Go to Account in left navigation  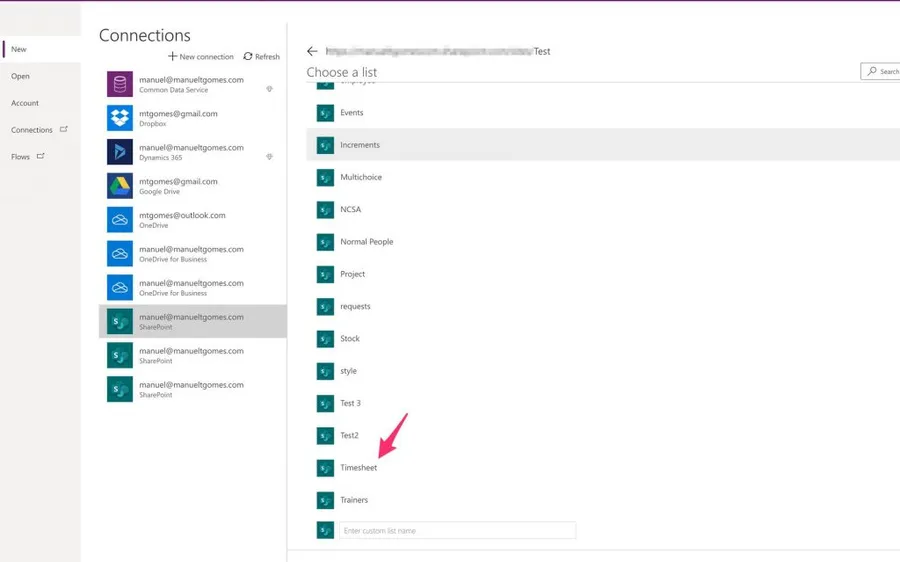tap(25, 103)
